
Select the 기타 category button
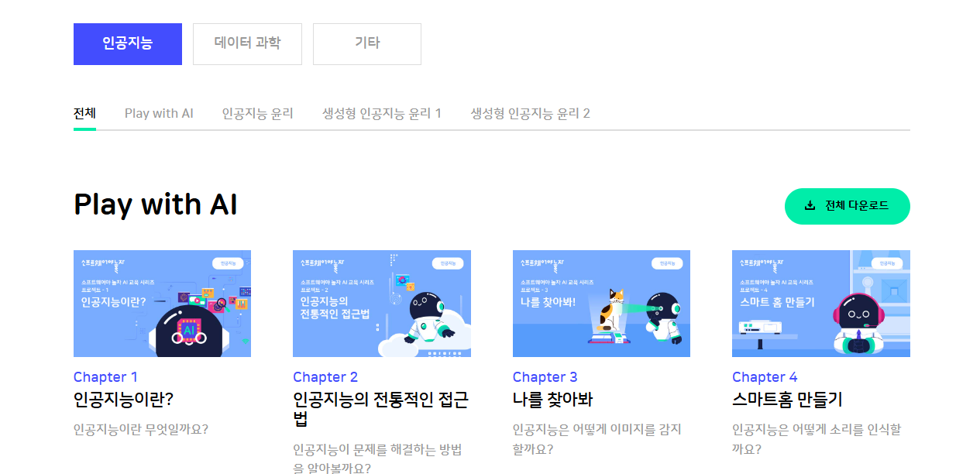click(367, 44)
